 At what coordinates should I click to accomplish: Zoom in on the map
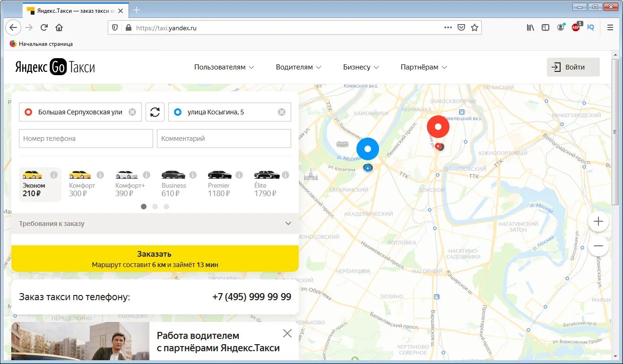598,221
